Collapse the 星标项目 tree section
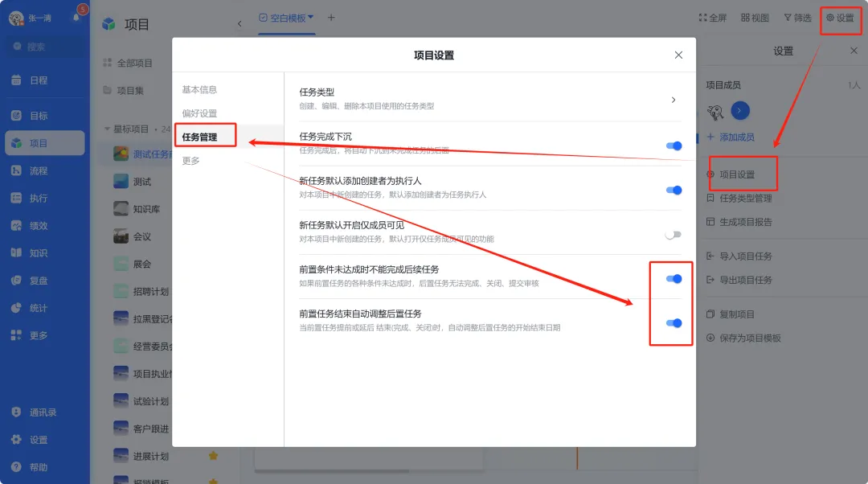Screen dimensions: 868x484 (x=107, y=129)
